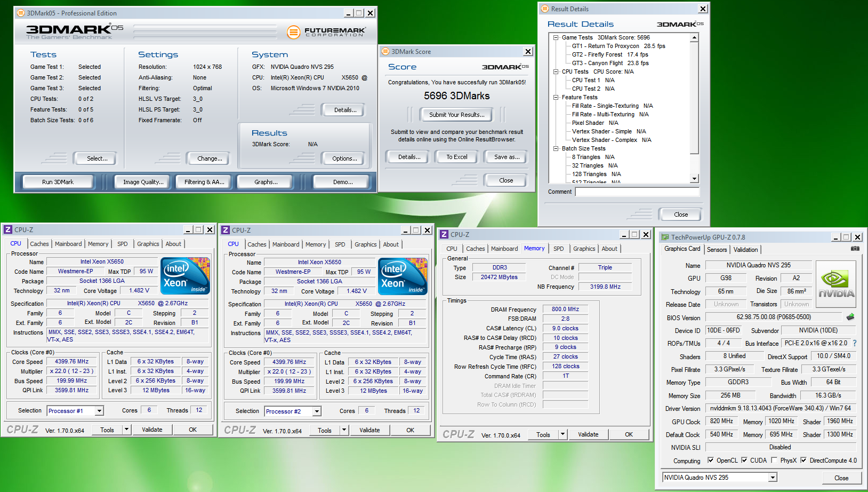The height and width of the screenshot is (492, 868).
Task: Open Memory tab in Processor #2 CPU-Z window
Action: point(316,244)
